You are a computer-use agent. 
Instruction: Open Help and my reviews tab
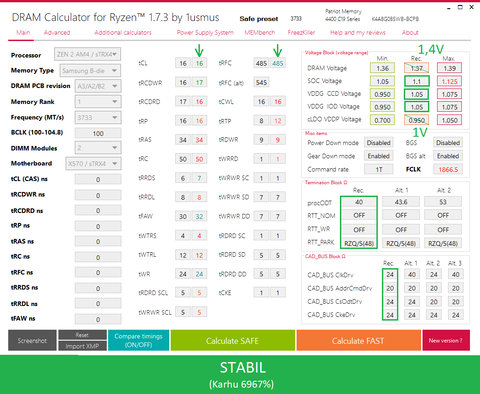pyautogui.click(x=358, y=32)
